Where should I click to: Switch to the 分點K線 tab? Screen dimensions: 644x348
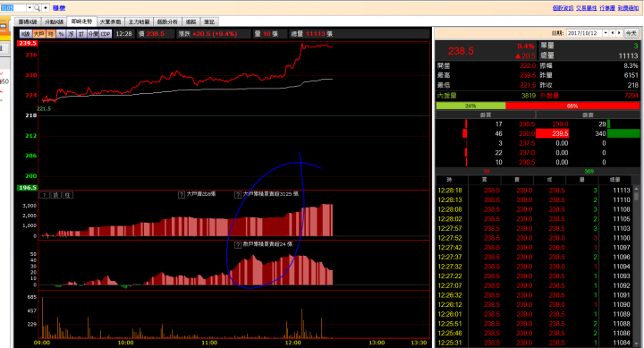tap(54, 21)
